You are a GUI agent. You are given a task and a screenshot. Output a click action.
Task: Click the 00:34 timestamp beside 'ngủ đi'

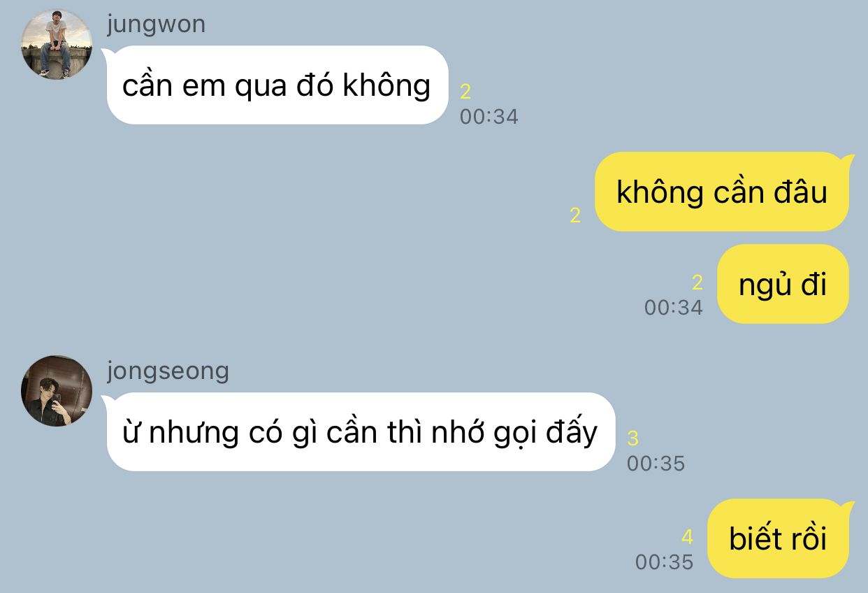pos(674,308)
